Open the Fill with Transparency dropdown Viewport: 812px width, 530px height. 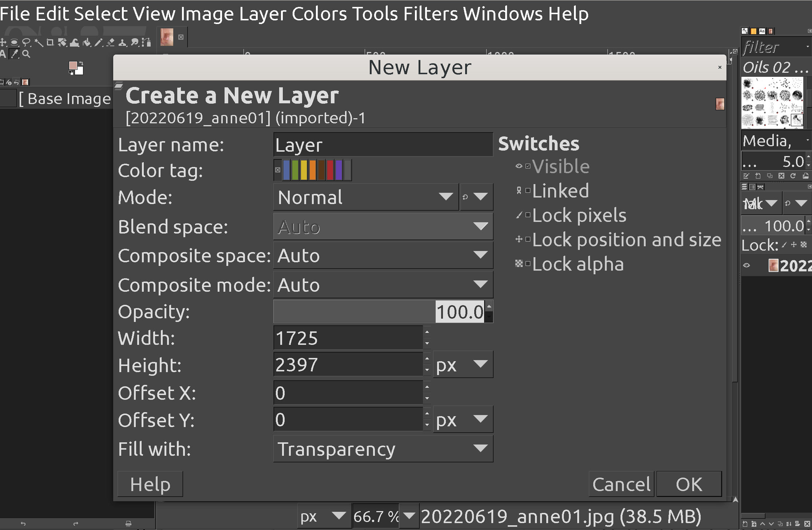[x=383, y=449]
